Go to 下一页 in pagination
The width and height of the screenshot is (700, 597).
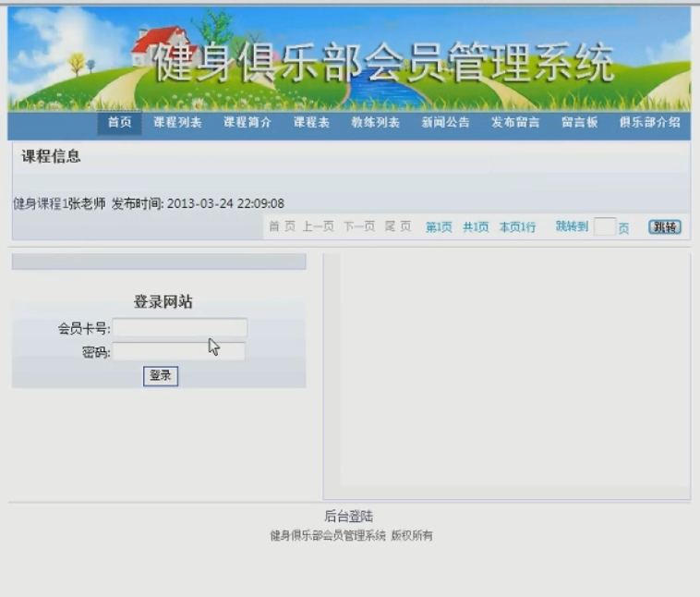[359, 226]
